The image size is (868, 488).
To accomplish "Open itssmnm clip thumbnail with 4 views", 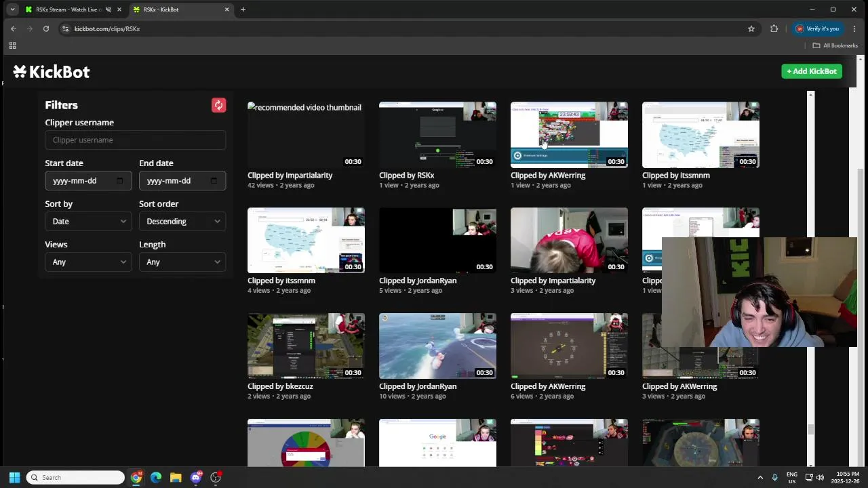I will (306, 240).
